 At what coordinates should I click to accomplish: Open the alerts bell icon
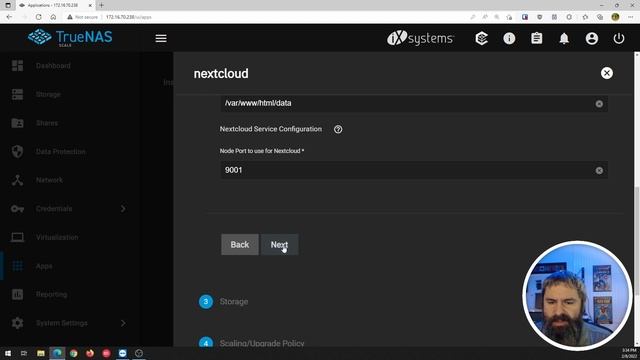pos(564,38)
